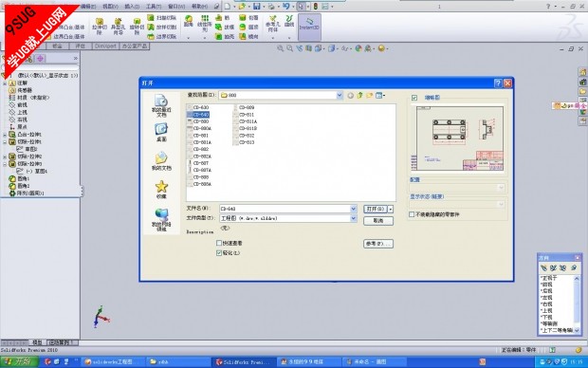This screenshot has width=588, height=368.
Task: Open the dialog view menu icon
Action: coord(380,96)
